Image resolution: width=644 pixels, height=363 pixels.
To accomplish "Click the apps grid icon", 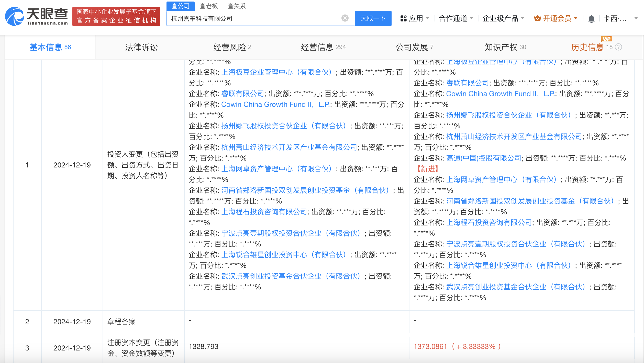I will (403, 18).
